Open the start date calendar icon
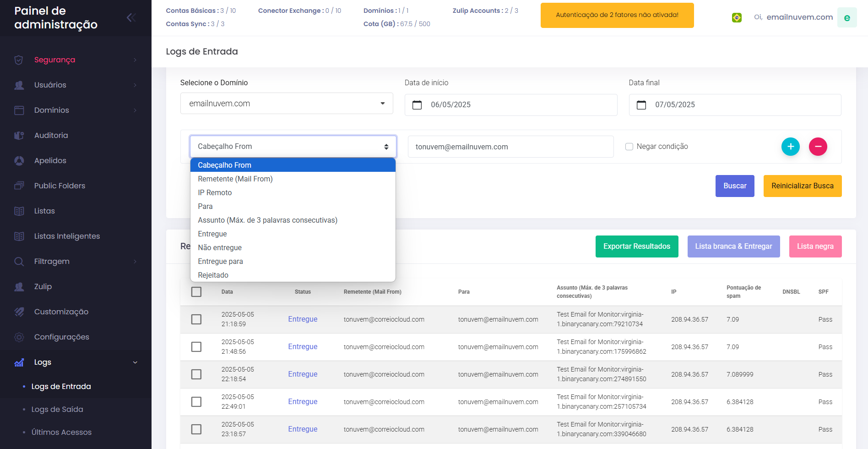The width and height of the screenshot is (868, 449). tap(417, 105)
